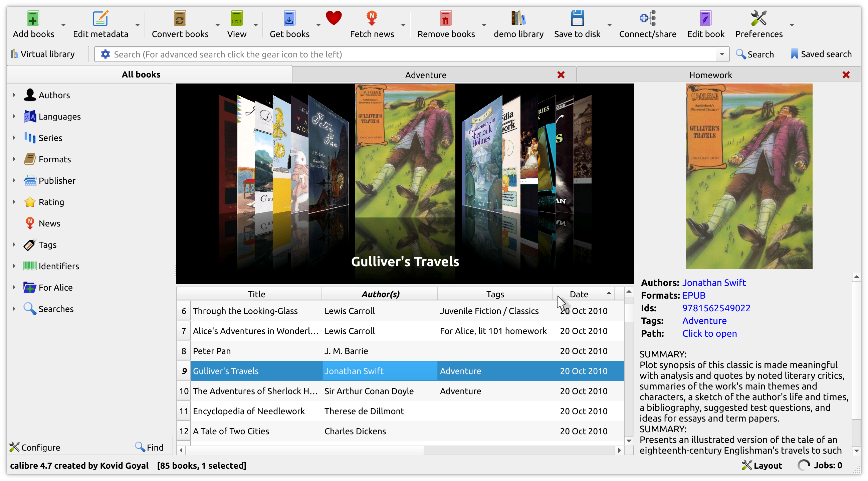The image size is (868, 481).
Task: Expand the Formats panel section
Action: tap(13, 159)
